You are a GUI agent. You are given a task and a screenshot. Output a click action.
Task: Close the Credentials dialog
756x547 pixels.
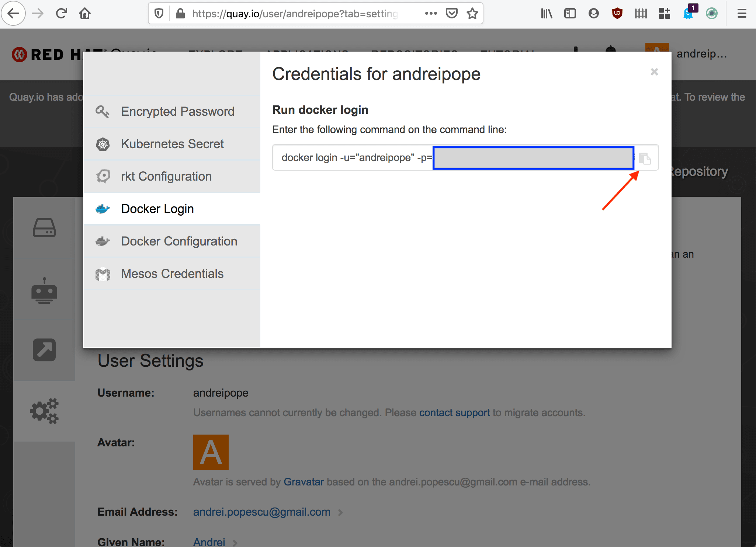coord(654,72)
